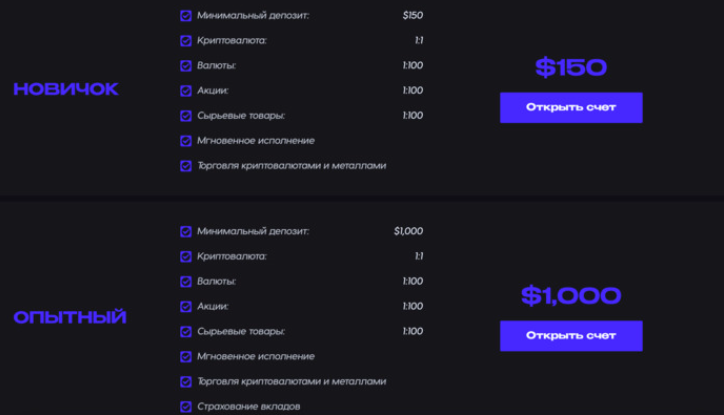Click checkmark beside Минимальный депозит $1,000
724x415 pixels.
[x=185, y=231]
